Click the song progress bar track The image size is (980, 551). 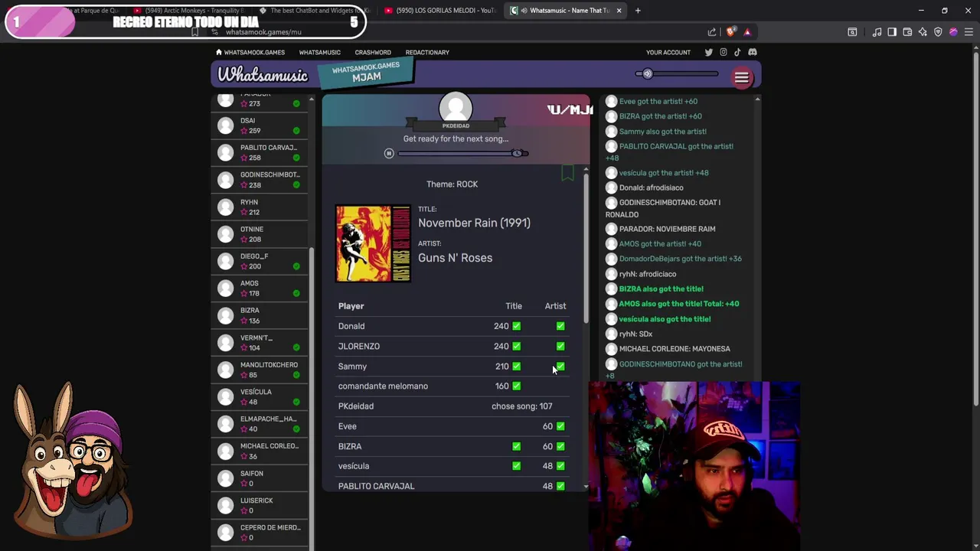[462, 154]
